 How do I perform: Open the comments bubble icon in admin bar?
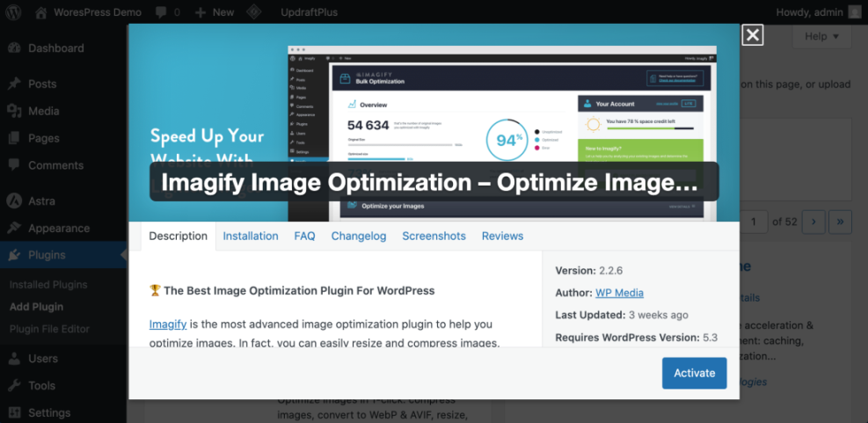[x=162, y=12]
